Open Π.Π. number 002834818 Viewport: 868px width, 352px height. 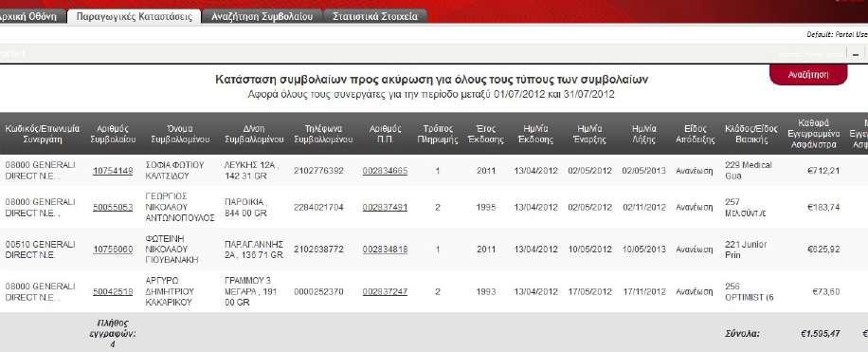[x=386, y=250]
